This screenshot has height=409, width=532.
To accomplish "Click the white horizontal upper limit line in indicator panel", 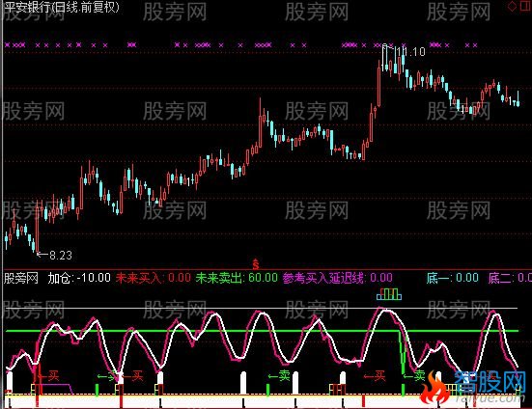I will (262, 309).
